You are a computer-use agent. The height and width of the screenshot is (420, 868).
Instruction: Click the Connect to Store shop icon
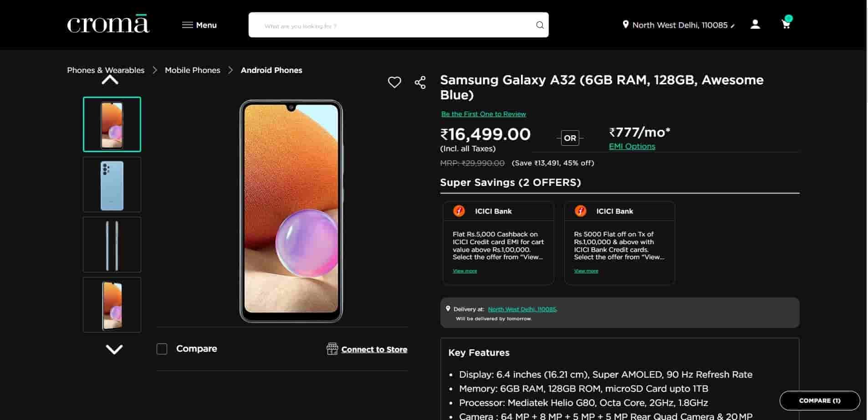point(332,349)
